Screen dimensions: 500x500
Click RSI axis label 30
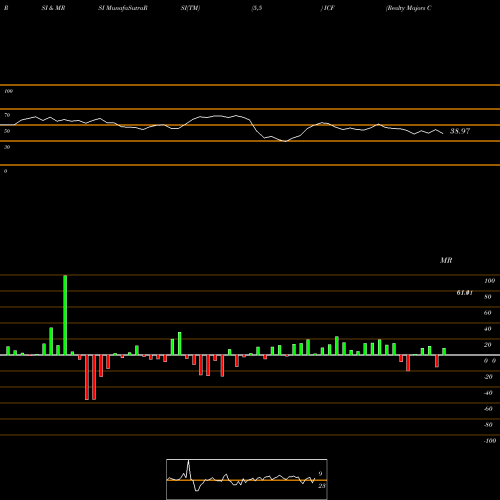coord(7,147)
